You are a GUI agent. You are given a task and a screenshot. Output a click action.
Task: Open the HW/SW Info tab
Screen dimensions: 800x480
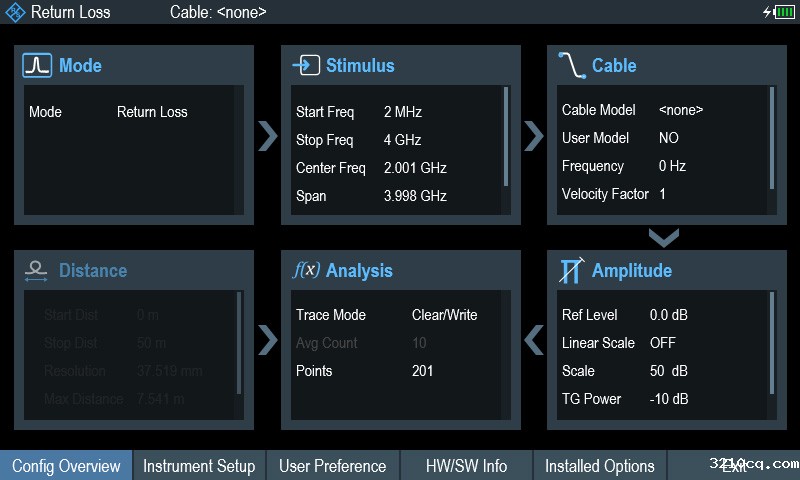click(466, 466)
